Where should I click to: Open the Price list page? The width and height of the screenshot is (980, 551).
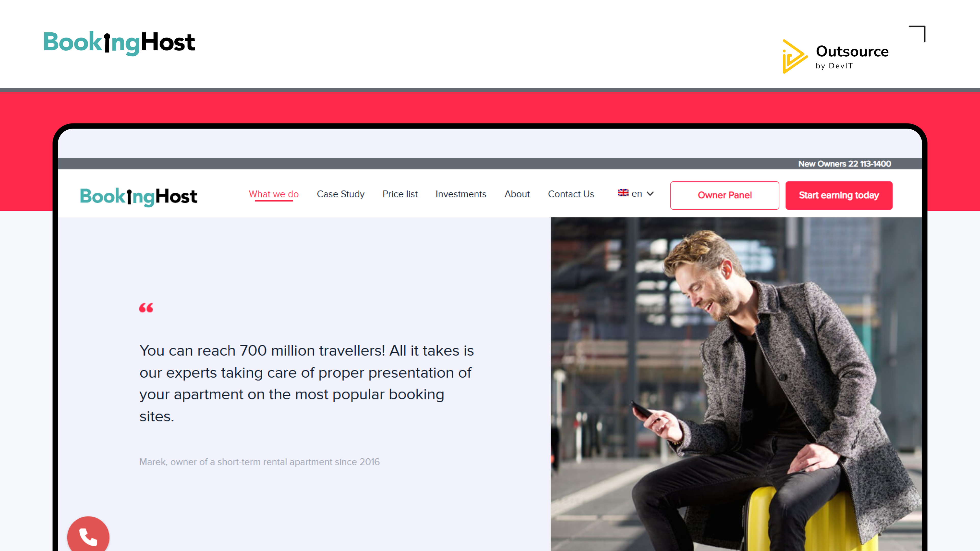tap(400, 194)
